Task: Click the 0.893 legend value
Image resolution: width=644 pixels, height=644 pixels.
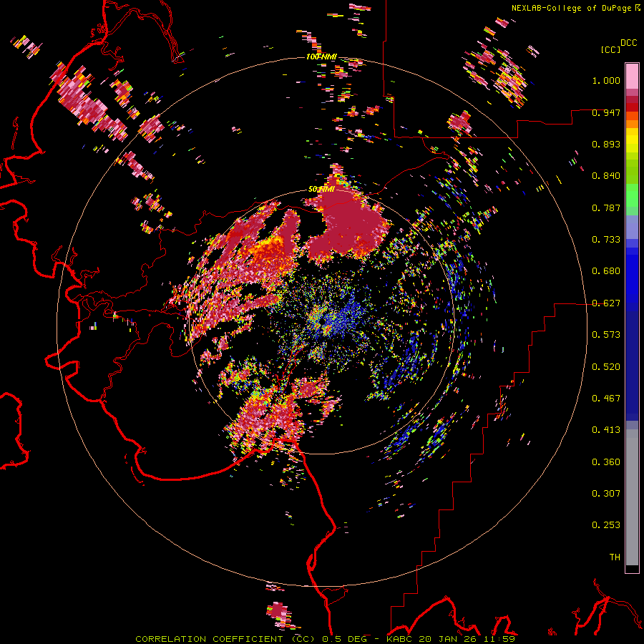Action: [606, 144]
